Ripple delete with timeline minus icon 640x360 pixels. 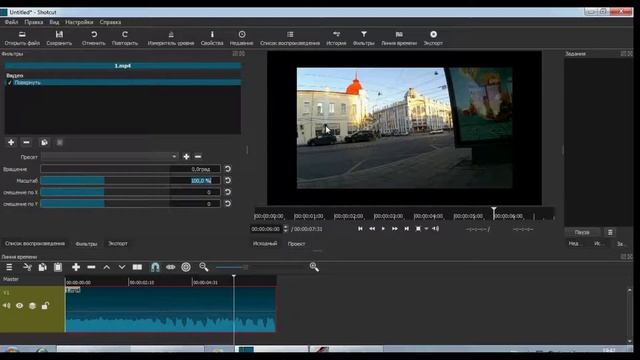91,267
